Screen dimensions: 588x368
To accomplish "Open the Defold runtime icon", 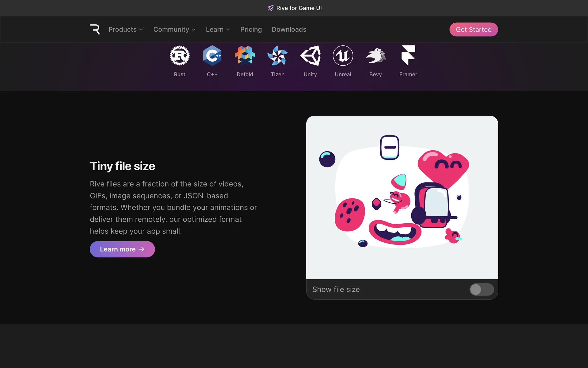I will [245, 56].
